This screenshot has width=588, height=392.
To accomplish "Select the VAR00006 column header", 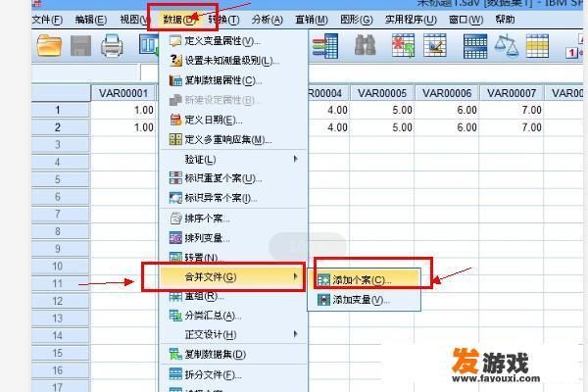I will pyautogui.click(x=447, y=93).
